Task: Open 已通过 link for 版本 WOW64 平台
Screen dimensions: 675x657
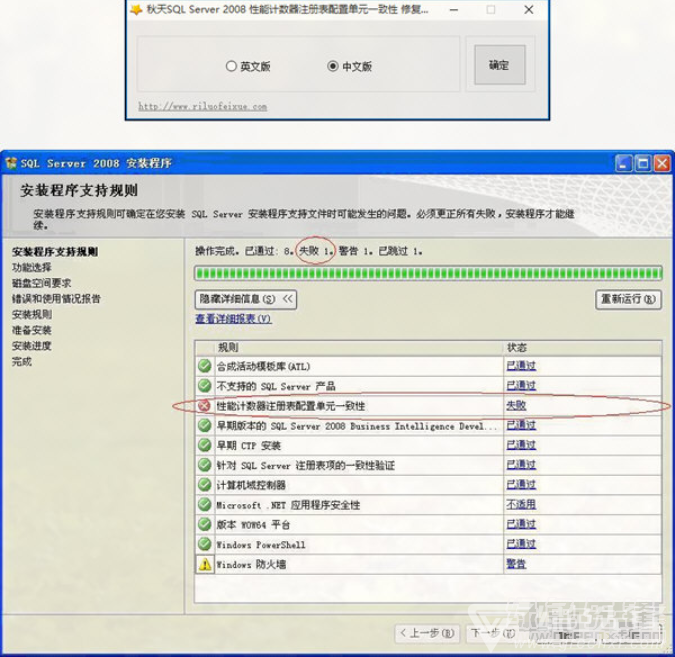Action: [521, 524]
